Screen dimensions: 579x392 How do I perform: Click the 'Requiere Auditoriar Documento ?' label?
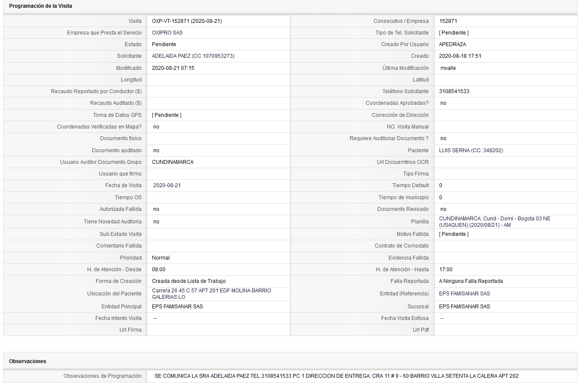[x=389, y=138]
